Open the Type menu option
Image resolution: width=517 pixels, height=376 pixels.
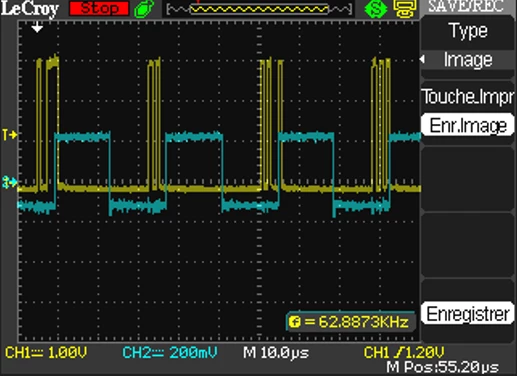point(468,31)
